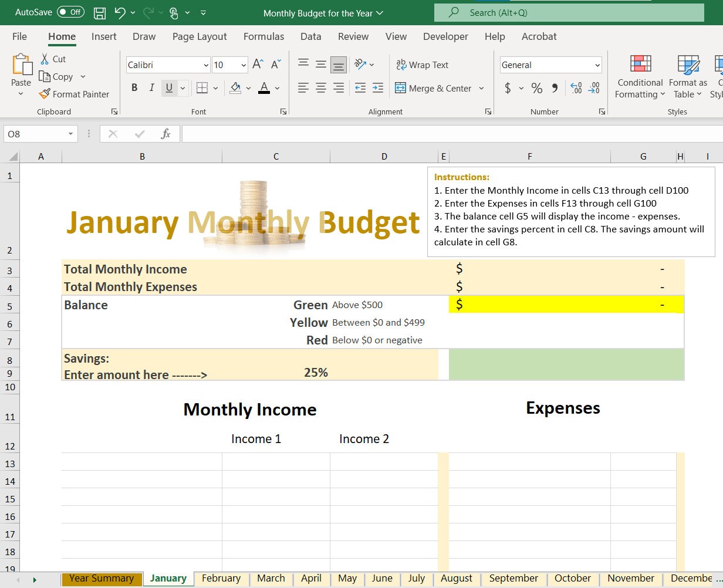Open the Font Color swatch picker

[x=277, y=88]
